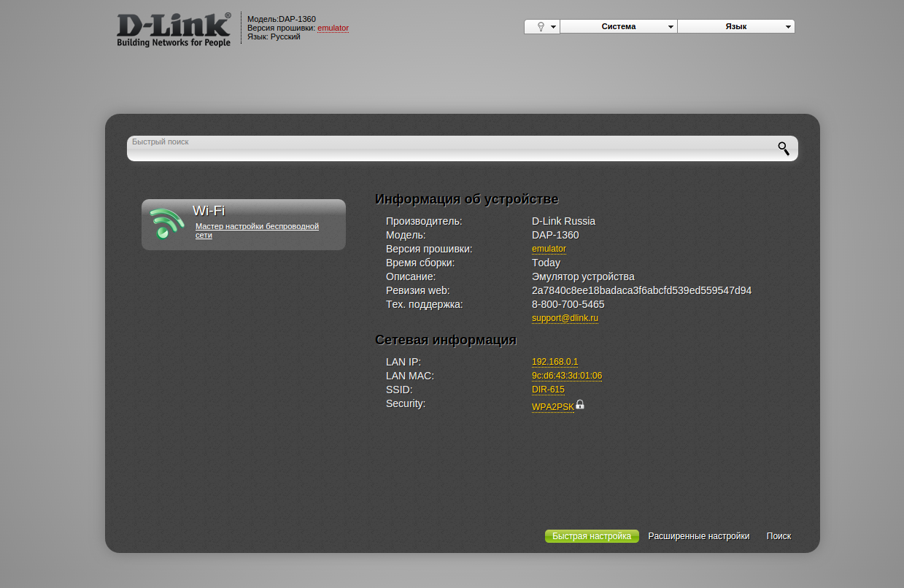Click the magnifier search icon

784,149
